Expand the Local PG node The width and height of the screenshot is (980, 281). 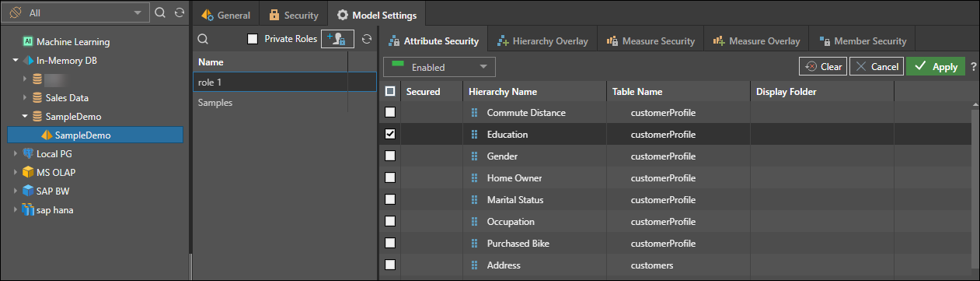coord(16,154)
